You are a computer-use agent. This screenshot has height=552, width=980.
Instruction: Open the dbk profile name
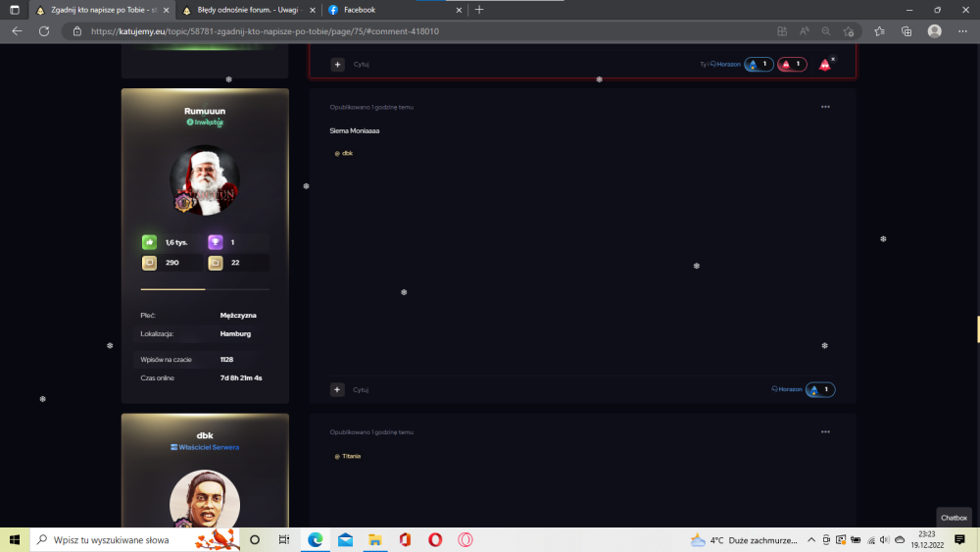pyautogui.click(x=205, y=435)
